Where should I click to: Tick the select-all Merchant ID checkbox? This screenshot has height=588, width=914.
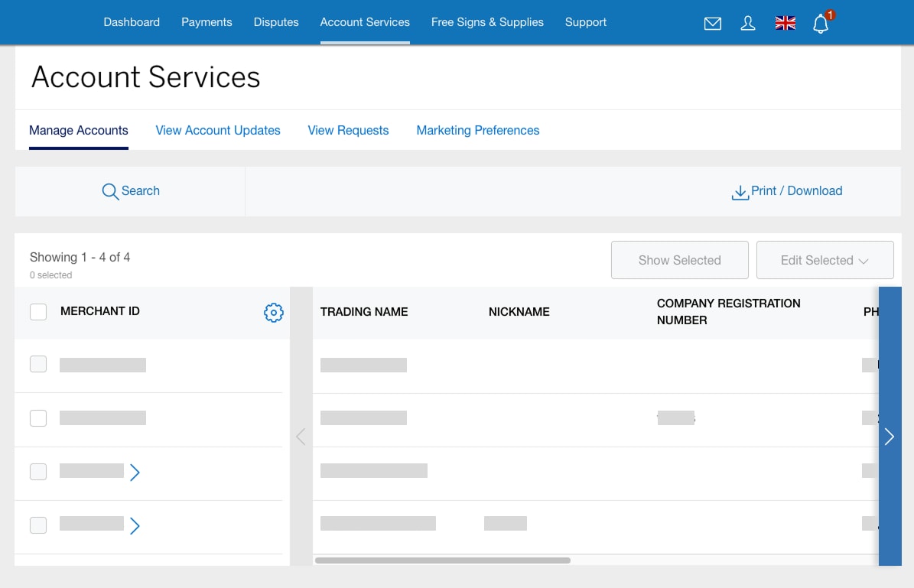coord(38,312)
